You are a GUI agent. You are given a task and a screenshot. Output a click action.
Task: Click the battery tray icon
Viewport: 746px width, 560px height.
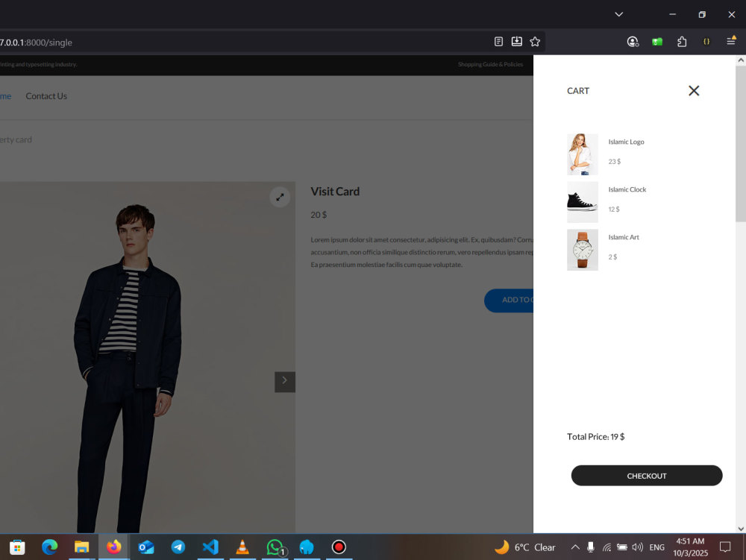622,547
